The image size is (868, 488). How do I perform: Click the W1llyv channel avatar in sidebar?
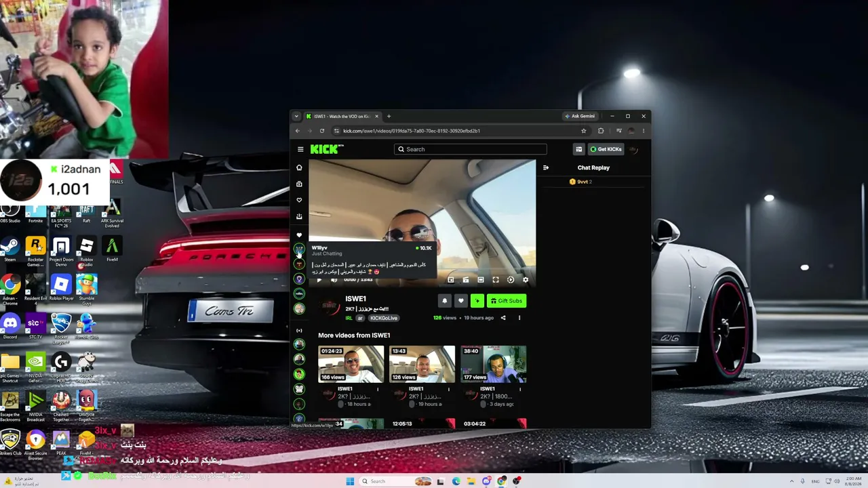click(x=299, y=249)
